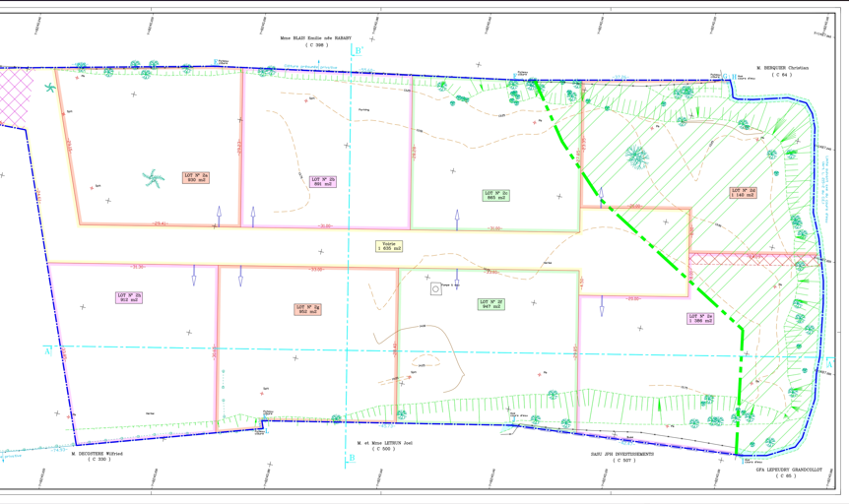Click the A section marker on left edge
The width and height of the screenshot is (849, 504).
[47, 350]
